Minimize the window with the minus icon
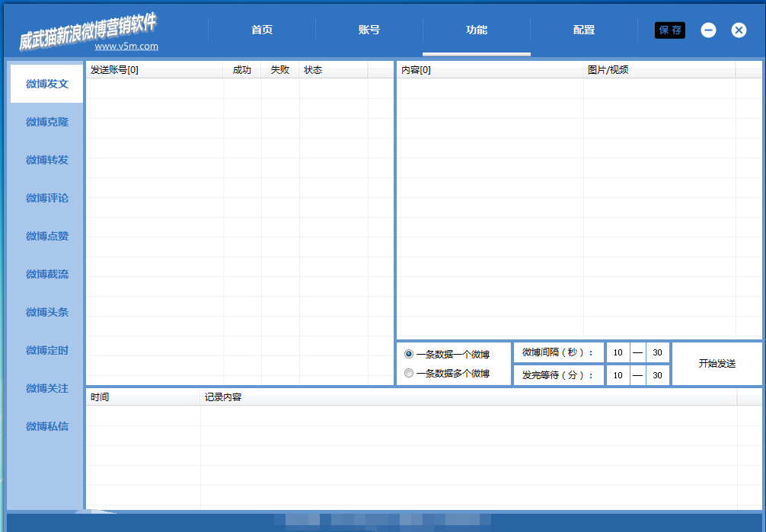The height and width of the screenshot is (532, 766). click(x=708, y=30)
